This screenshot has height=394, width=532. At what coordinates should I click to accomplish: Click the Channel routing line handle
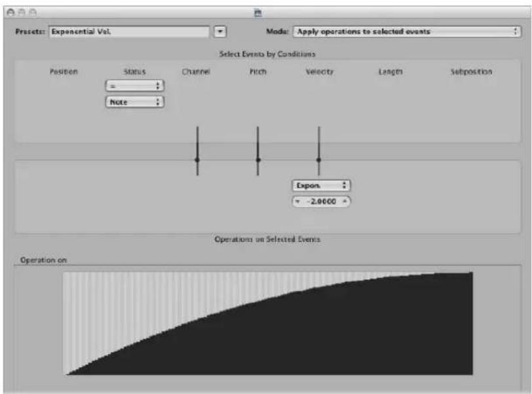click(197, 159)
